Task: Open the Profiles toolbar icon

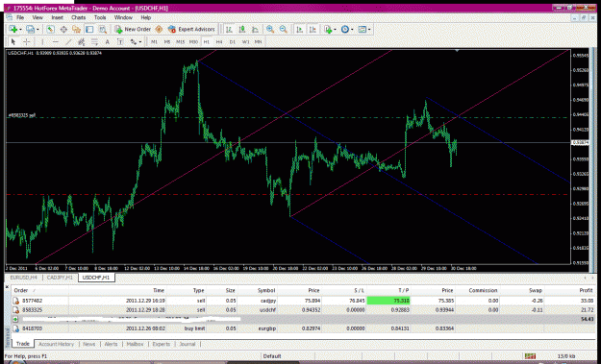Action: coord(30,29)
